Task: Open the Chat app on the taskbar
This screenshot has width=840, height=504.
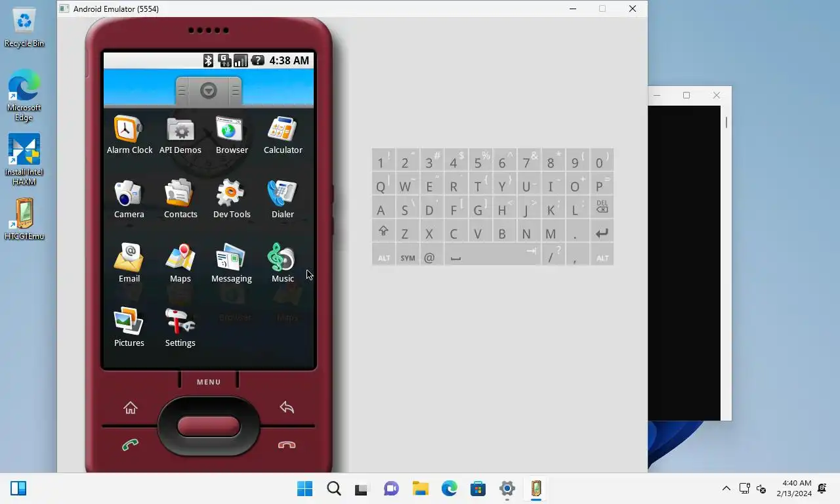Action: tap(391, 488)
